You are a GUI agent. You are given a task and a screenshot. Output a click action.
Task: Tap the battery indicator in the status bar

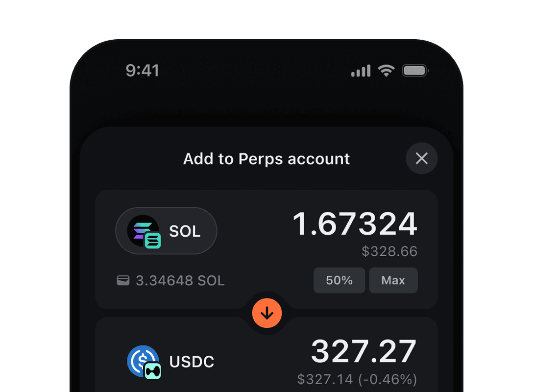click(414, 70)
